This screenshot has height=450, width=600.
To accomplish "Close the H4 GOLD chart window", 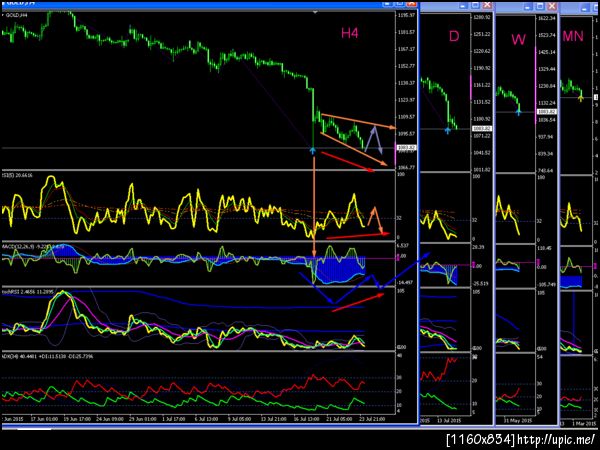I will (412, 3).
